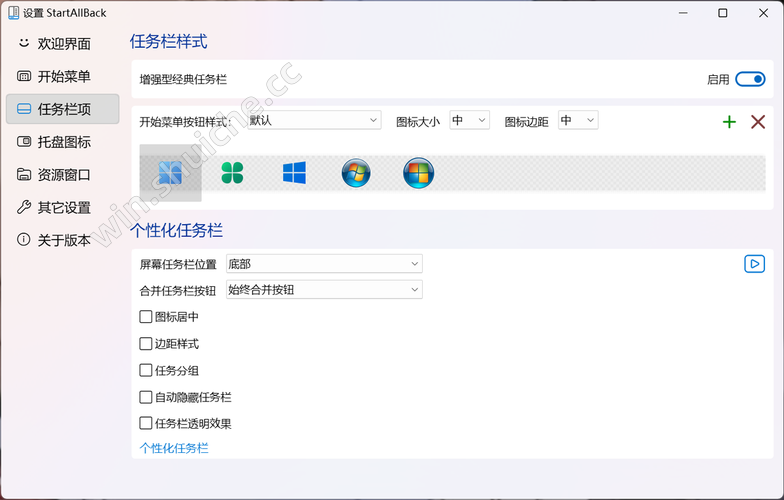Viewport: 784px width, 500px height.
Task: Click the red X remove icon
Action: point(758,122)
